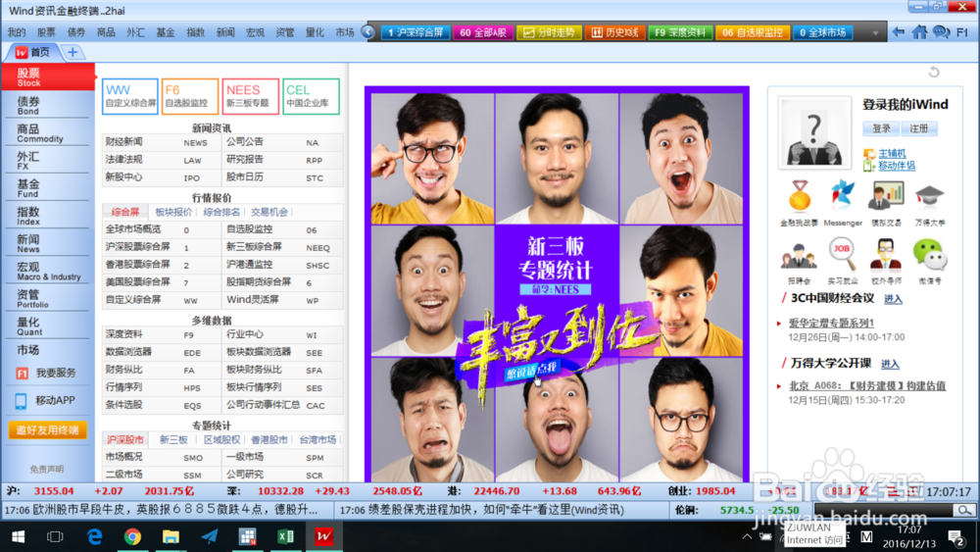Open the 股票 menu in the menu bar
980x552 pixels.
pyautogui.click(x=46, y=32)
